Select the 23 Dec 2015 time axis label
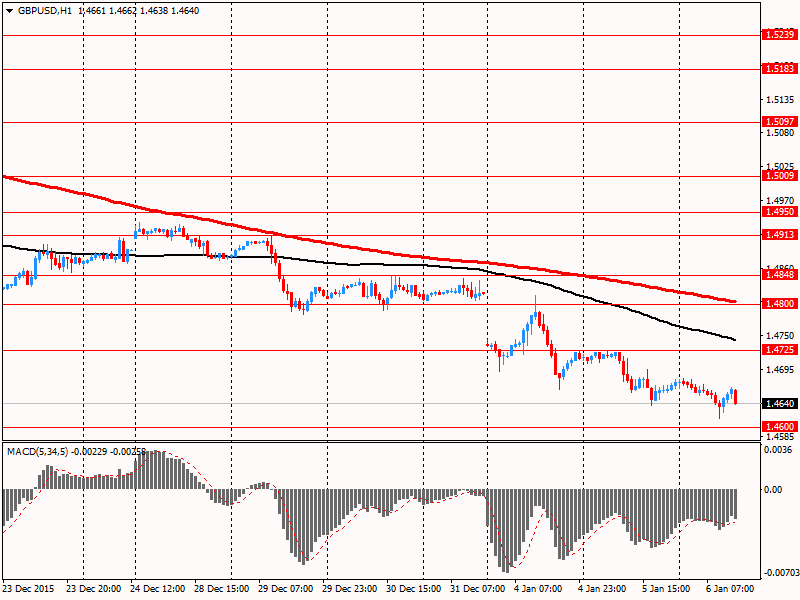This screenshot has width=800, height=600. (29, 589)
